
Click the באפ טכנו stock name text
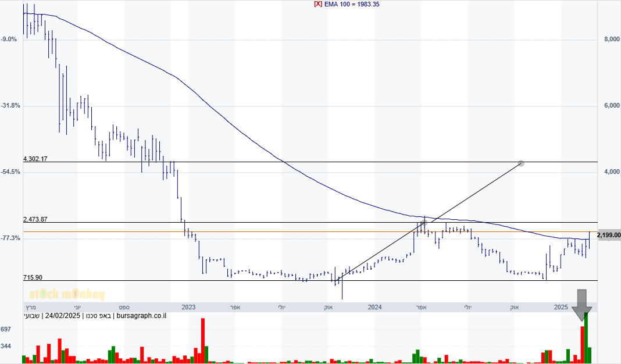(98, 316)
